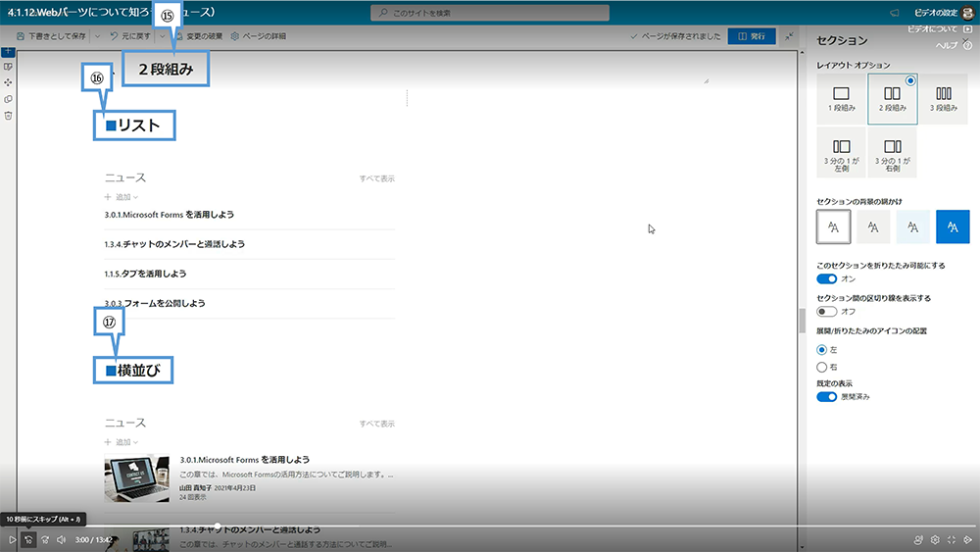Click 変更の破棄 discard changes
This screenshot has width=980, height=552.
click(199, 36)
